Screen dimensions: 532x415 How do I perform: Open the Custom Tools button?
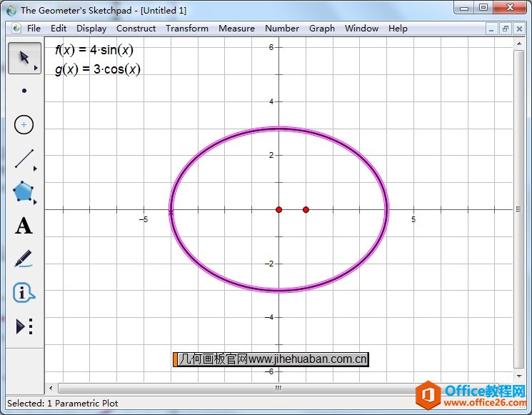pyautogui.click(x=24, y=326)
